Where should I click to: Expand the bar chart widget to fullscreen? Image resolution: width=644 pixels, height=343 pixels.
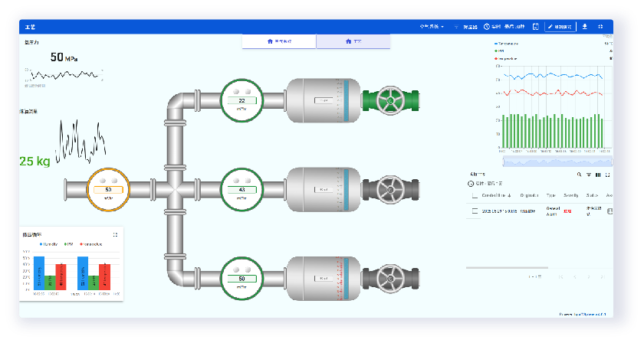[x=115, y=234]
